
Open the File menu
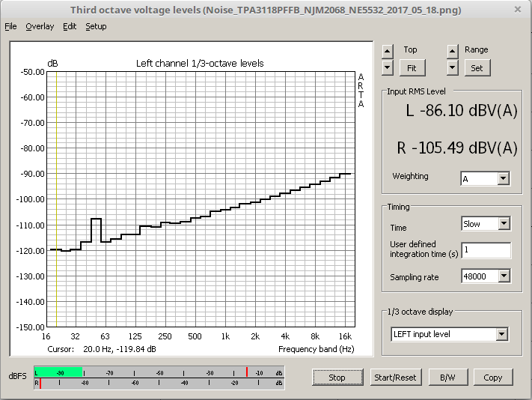click(x=10, y=26)
